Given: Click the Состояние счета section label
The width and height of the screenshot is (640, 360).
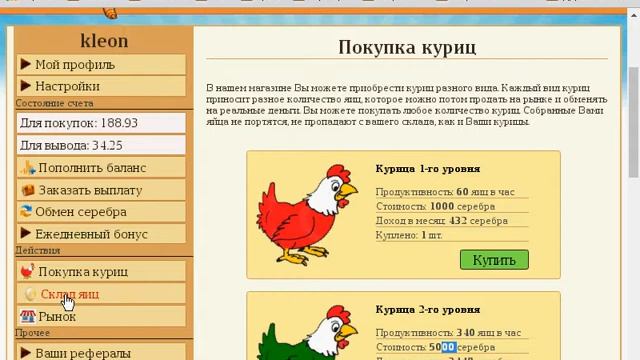Looking at the screenshot, I should click(55, 103).
